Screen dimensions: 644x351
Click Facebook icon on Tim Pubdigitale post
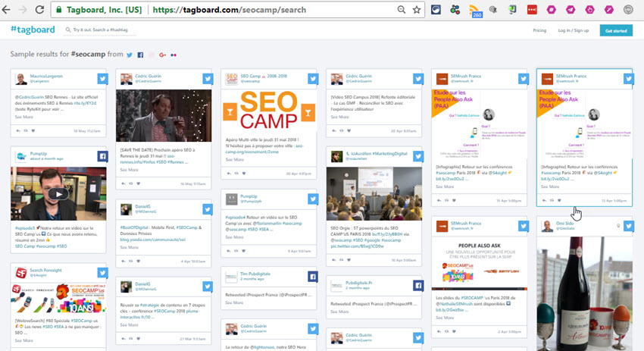coord(313,277)
